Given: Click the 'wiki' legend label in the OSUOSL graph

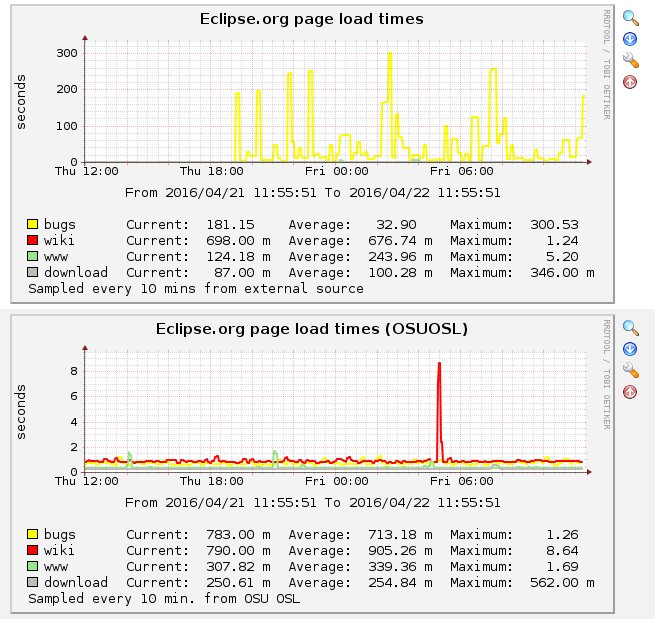Looking at the screenshot, I should point(59,550).
